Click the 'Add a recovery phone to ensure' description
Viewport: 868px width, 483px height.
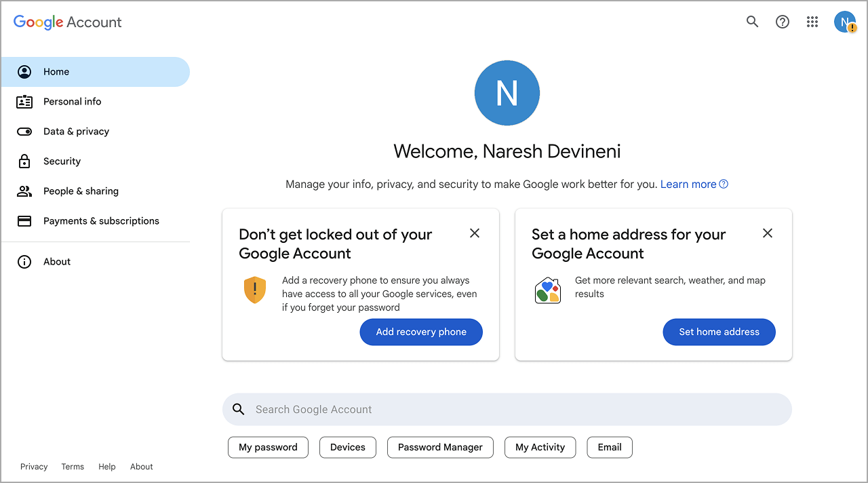380,294
